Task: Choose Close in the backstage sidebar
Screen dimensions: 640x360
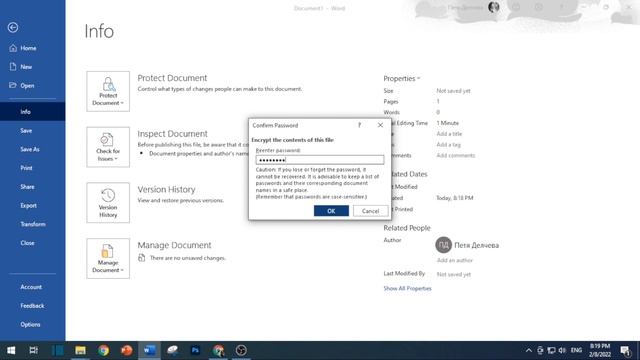Action: [x=27, y=243]
